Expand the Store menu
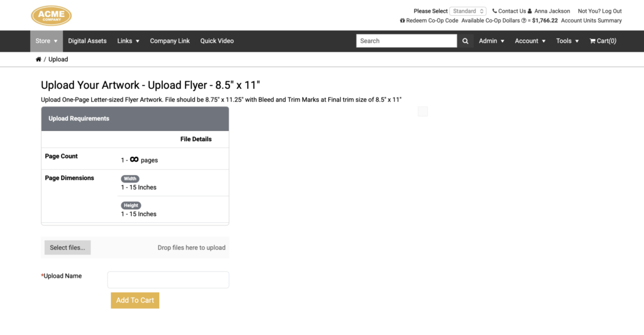This screenshot has height=335, width=644. coord(47,41)
